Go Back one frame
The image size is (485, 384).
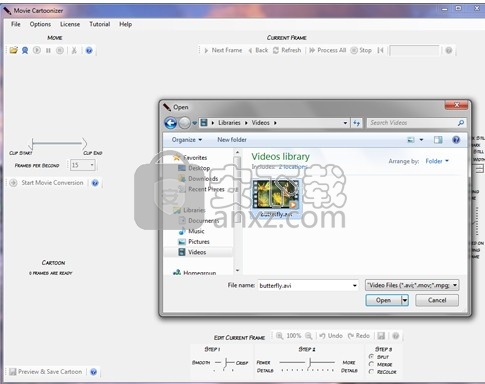click(258, 50)
